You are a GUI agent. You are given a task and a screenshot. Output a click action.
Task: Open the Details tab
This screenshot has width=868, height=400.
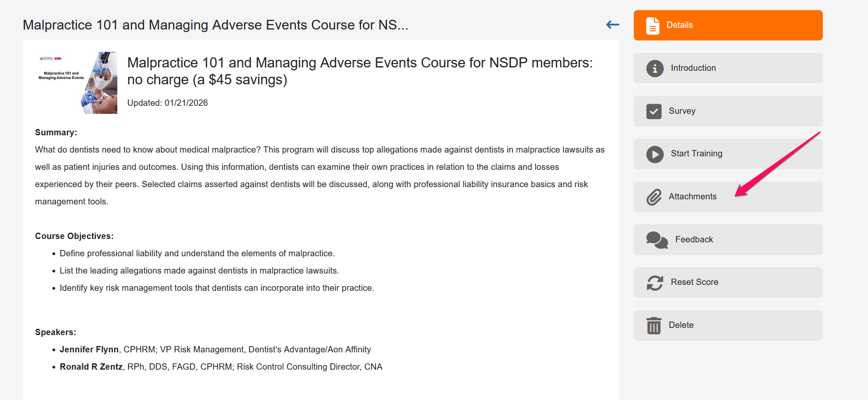click(x=728, y=25)
